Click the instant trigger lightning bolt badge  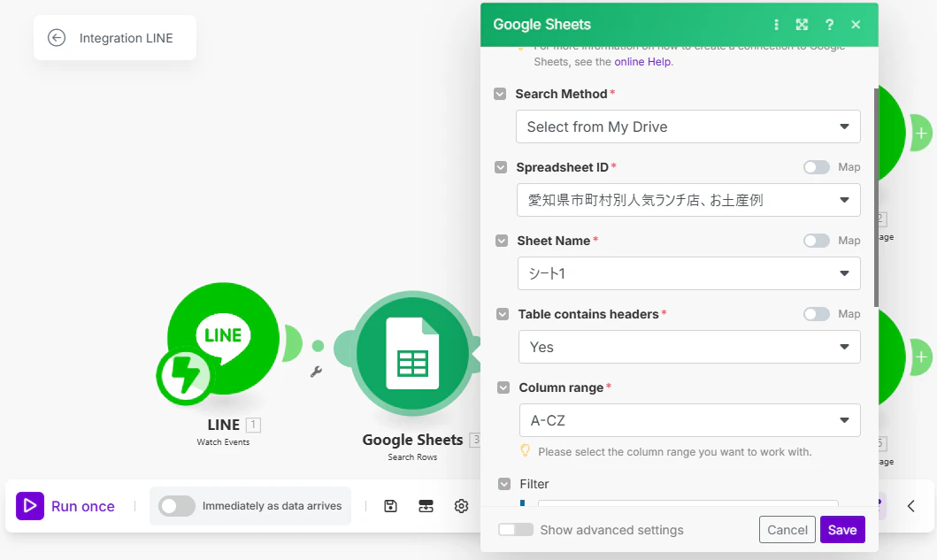point(185,376)
